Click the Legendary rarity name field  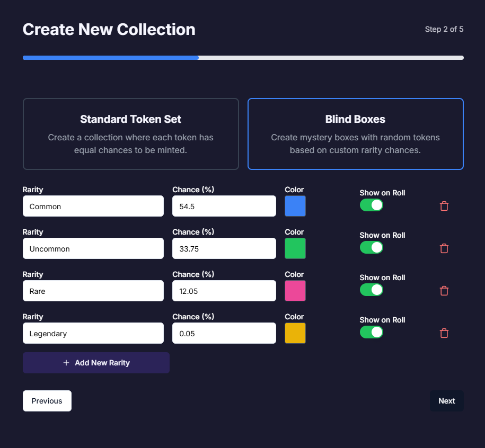coord(93,333)
